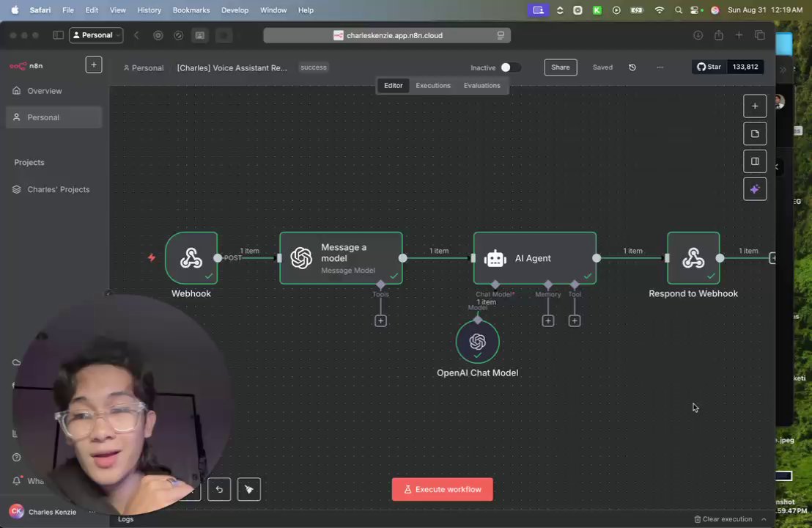The width and height of the screenshot is (812, 528).
Task: Add a tool to Message a model
Action: pyautogui.click(x=380, y=320)
